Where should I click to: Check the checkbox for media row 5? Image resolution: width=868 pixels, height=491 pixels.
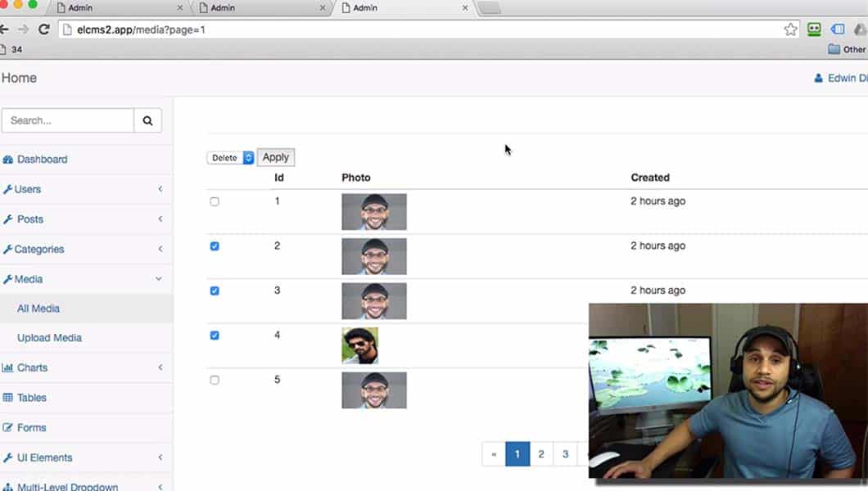215,380
